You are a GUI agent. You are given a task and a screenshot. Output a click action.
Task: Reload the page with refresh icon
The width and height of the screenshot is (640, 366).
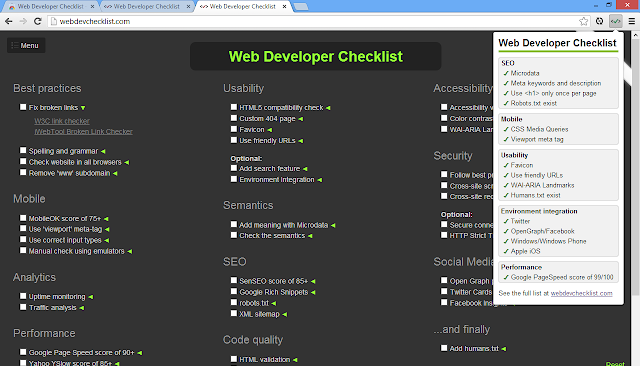(x=38, y=21)
